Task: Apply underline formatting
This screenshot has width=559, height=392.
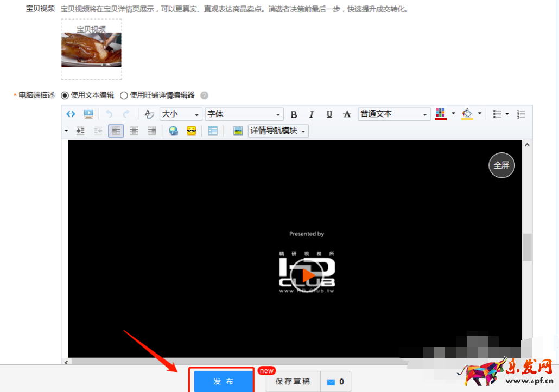Action: coord(329,114)
